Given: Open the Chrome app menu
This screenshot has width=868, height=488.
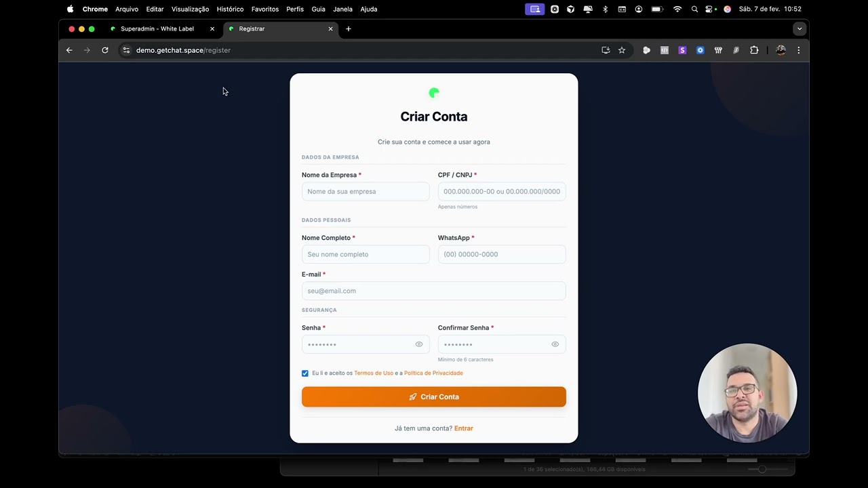Looking at the screenshot, I should point(95,9).
